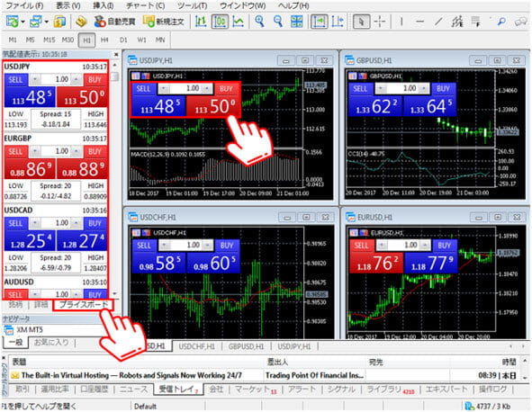
Task: Click the tile windows grid icon
Action: point(296,22)
